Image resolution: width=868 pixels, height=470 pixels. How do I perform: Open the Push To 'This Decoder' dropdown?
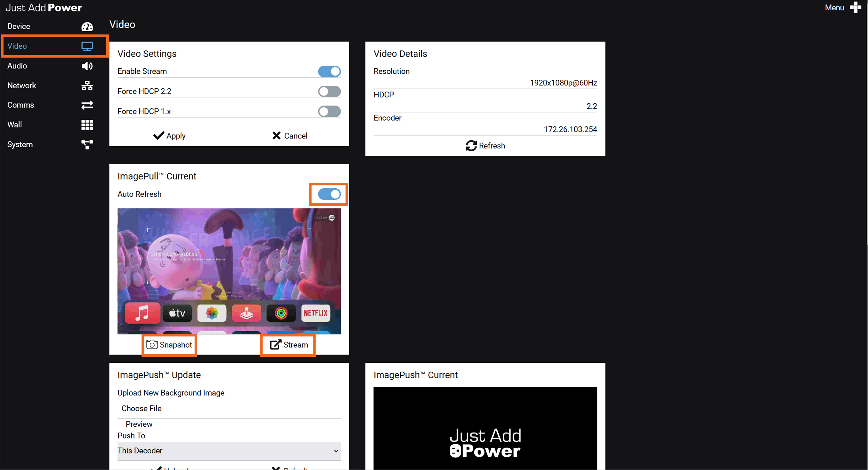(229, 451)
